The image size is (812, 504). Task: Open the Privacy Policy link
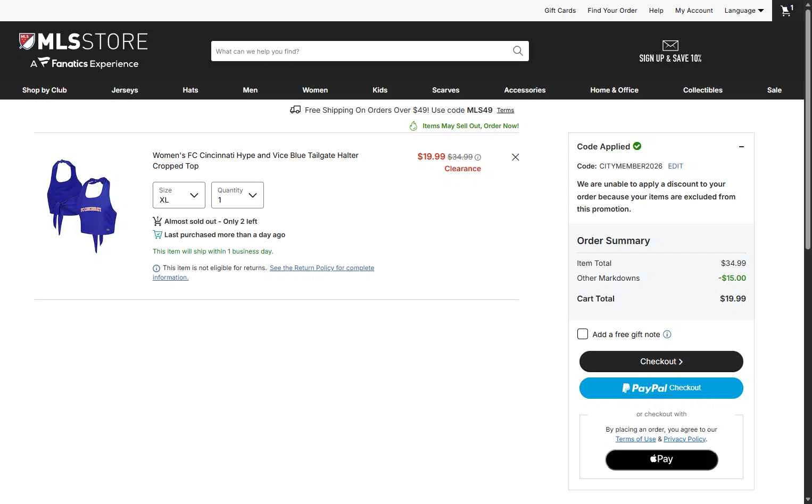click(685, 439)
